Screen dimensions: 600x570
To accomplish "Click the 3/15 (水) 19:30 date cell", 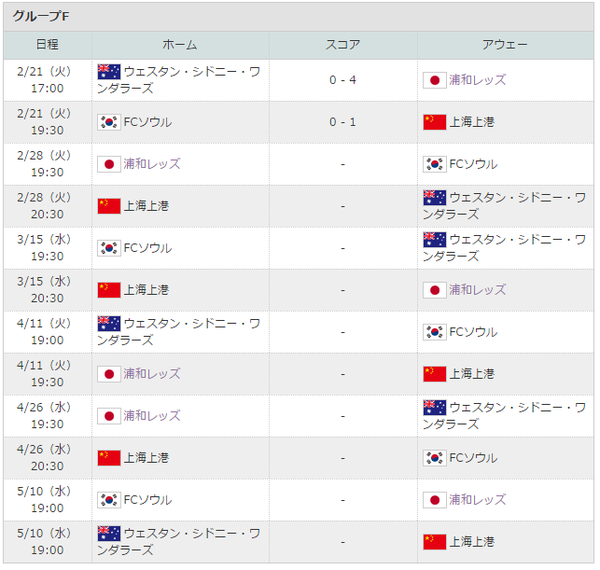I will point(47,248).
